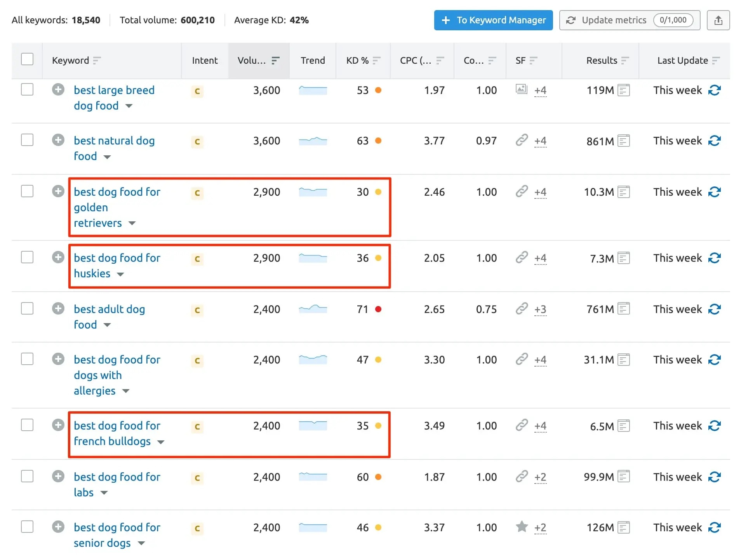
Task: Refresh metrics for 'best adult dog food'
Action: tap(714, 309)
